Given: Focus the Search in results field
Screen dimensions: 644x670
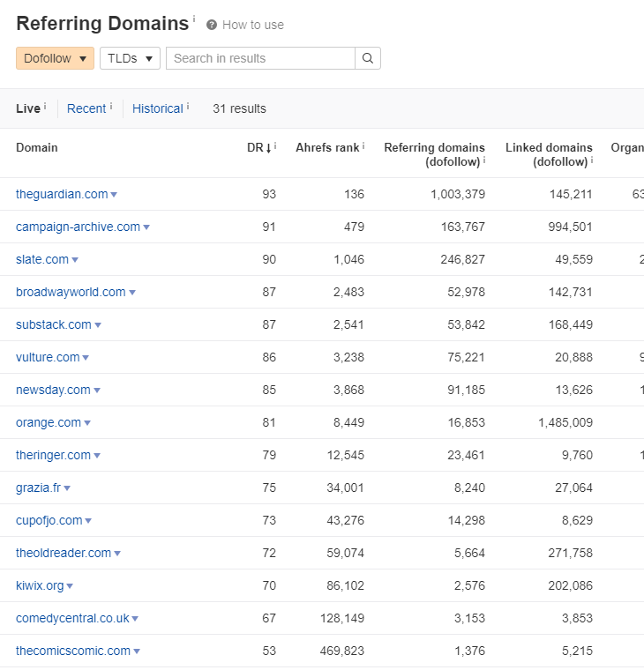Looking at the screenshot, I should click(260, 58).
